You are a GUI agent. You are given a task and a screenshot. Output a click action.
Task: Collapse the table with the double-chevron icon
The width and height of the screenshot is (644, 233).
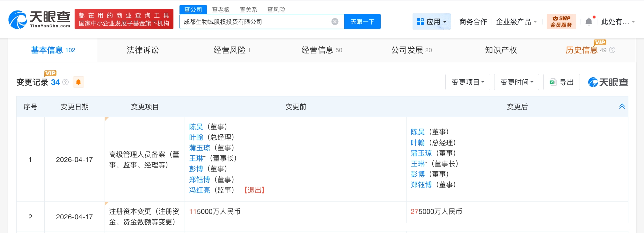tap(622, 107)
